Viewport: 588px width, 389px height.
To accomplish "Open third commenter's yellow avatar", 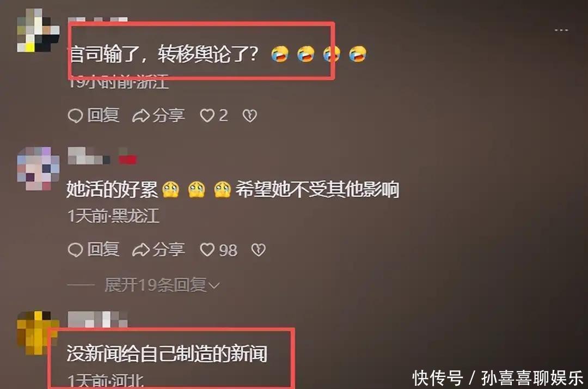I will [x=38, y=333].
